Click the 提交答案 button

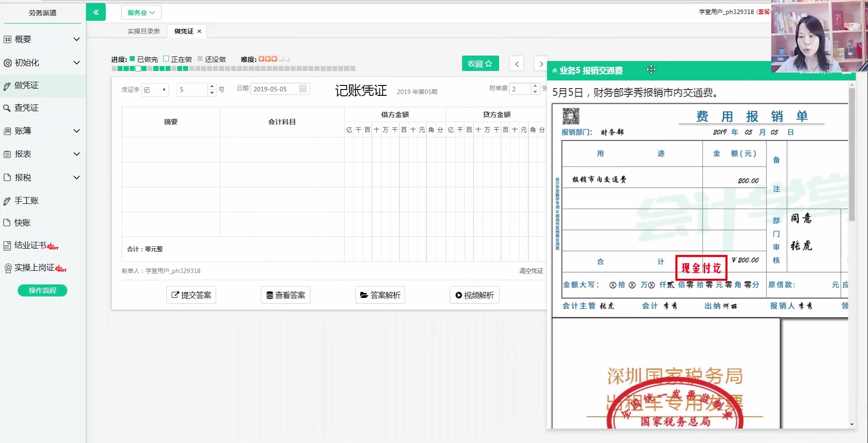191,295
